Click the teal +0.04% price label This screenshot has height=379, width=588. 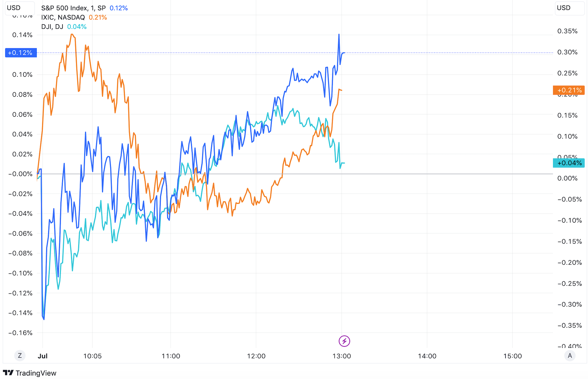[x=569, y=163]
